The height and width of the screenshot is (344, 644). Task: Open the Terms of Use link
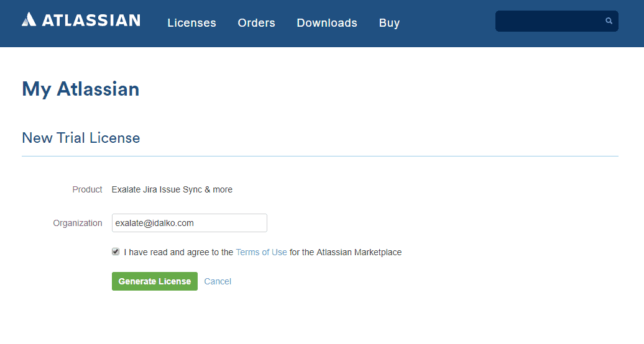261,252
